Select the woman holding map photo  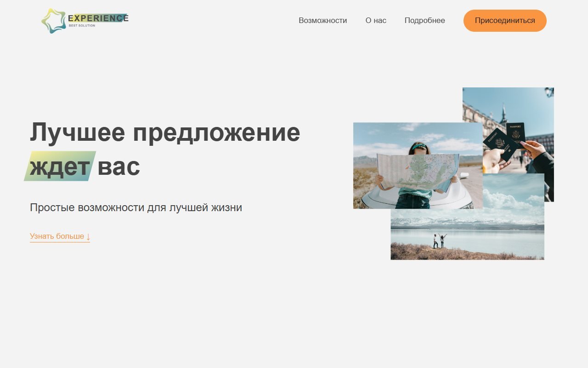(418, 166)
